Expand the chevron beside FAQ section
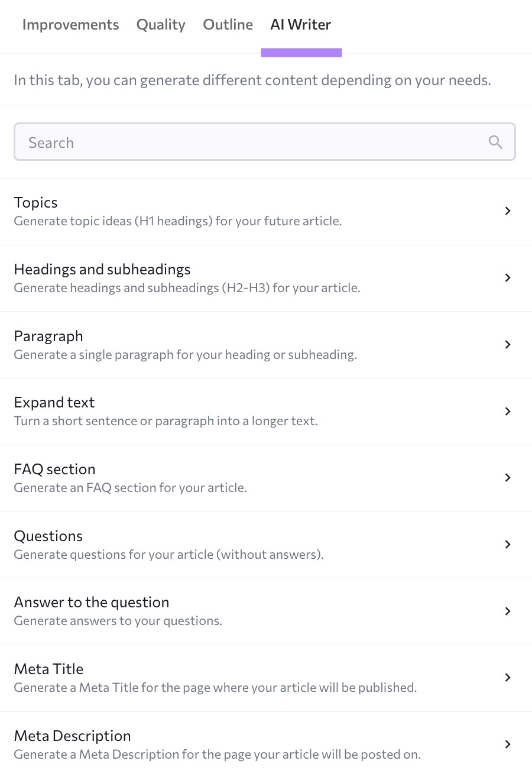532x777 pixels. pyautogui.click(x=507, y=477)
